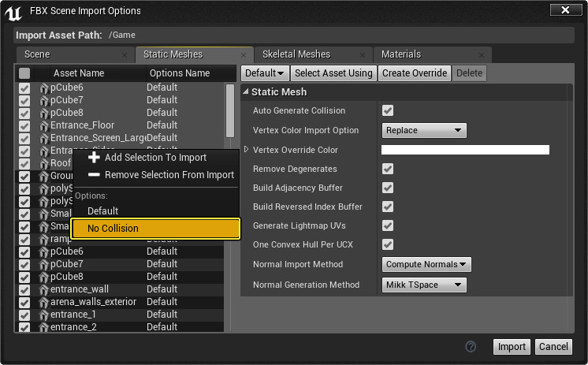The image size is (588, 365).
Task: Click the static mesh icon beside Entrance_Floor
Action: pyautogui.click(x=44, y=125)
